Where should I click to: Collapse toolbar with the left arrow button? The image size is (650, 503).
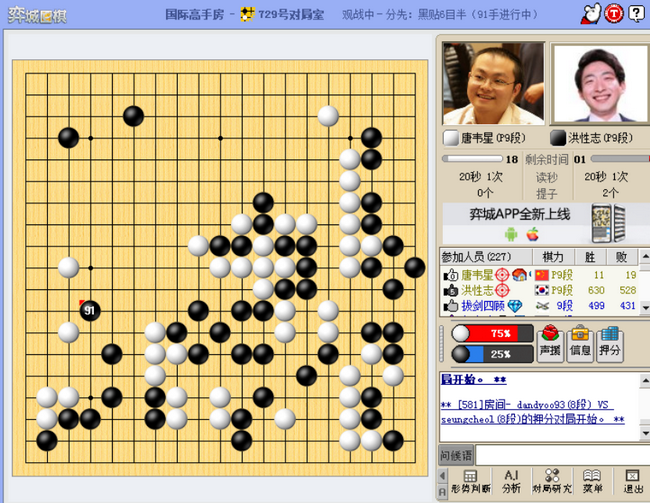coord(442,475)
